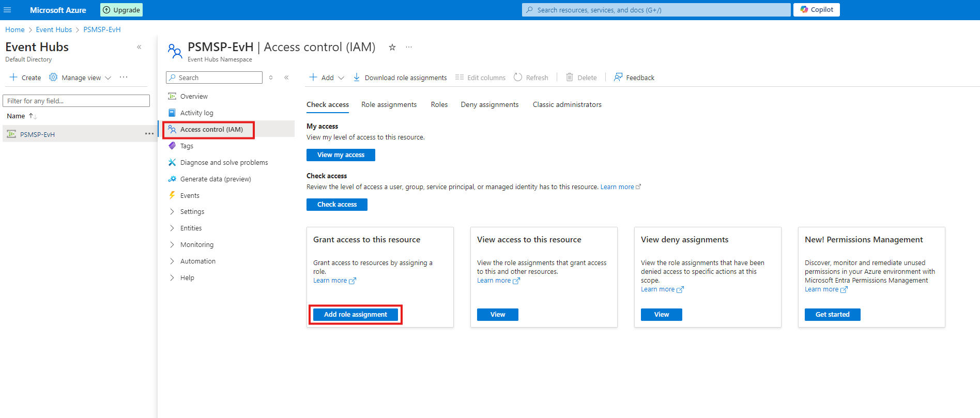
Task: Open the hamburger portal menu
Action: (x=7, y=10)
